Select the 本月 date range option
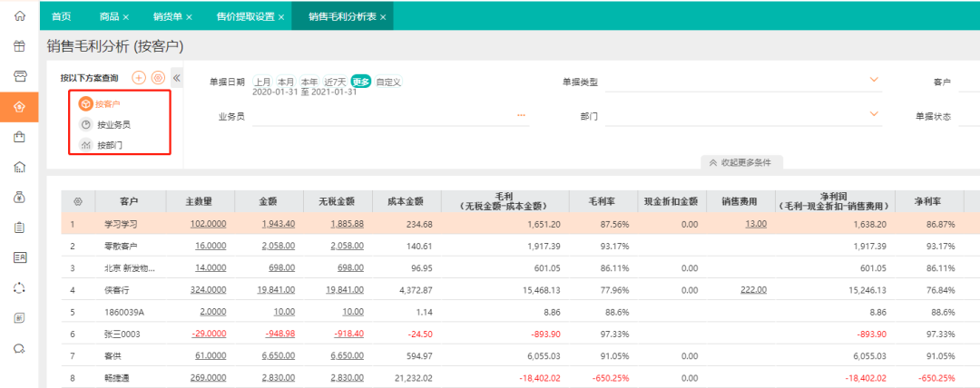 [x=286, y=82]
